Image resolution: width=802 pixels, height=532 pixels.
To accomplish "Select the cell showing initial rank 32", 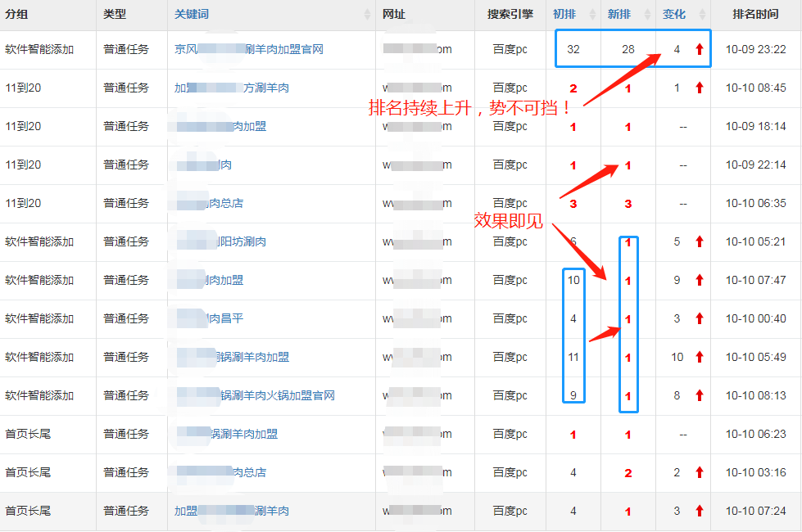I will [575, 49].
